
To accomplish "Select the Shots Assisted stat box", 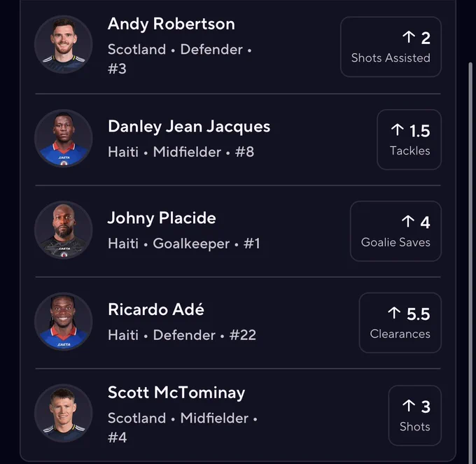I will click(391, 47).
